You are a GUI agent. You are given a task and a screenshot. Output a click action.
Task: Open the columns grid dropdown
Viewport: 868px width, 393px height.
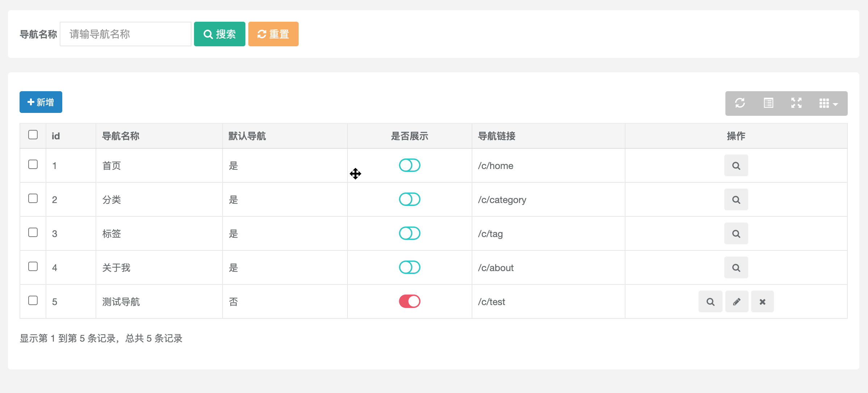(829, 103)
